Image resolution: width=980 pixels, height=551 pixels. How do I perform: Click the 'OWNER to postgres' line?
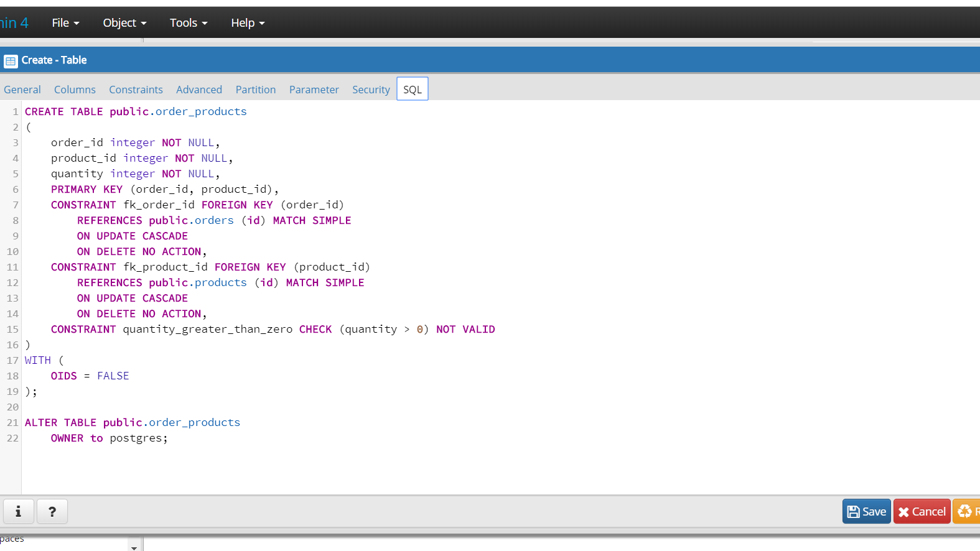pyautogui.click(x=110, y=438)
